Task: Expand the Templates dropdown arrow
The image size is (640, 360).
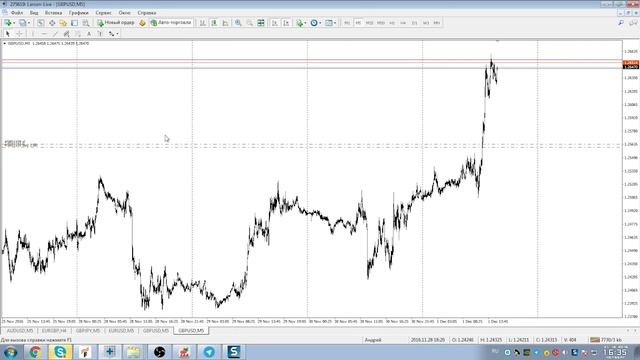Action: [x=335, y=23]
